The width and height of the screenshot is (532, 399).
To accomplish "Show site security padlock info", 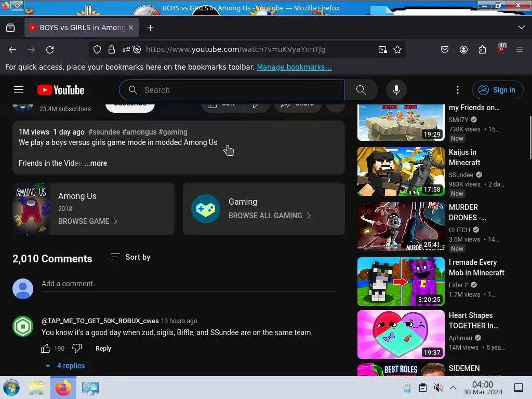I will (112, 49).
